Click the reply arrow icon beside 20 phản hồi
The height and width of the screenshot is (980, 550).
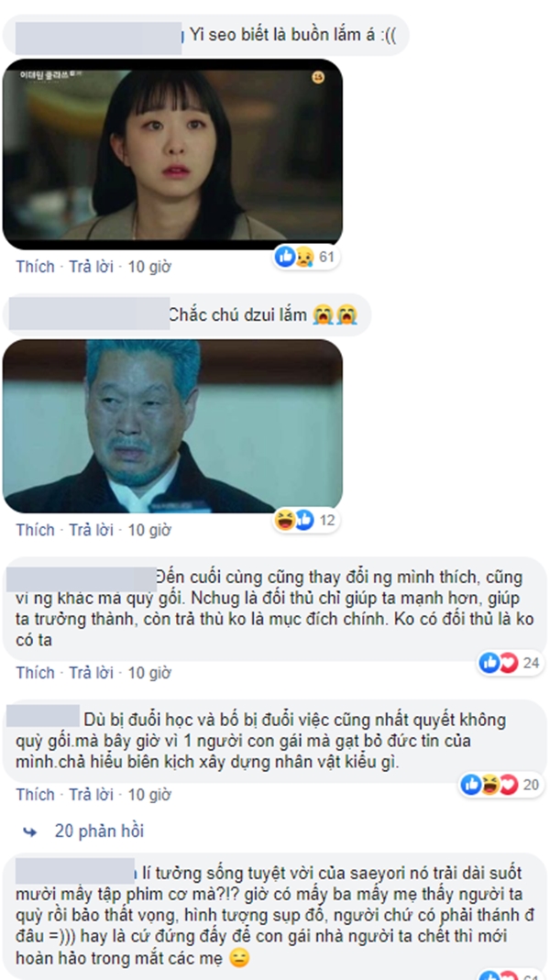tap(29, 831)
